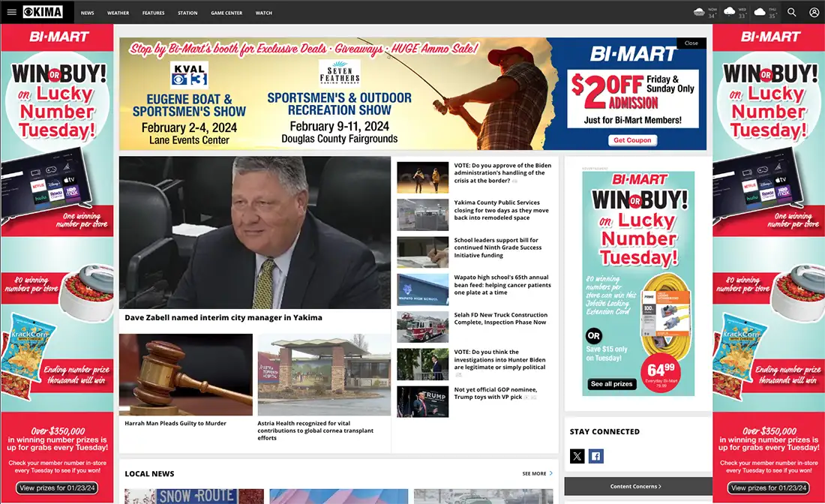
Task: Open the Trump VP pick article
Action: click(x=496, y=393)
